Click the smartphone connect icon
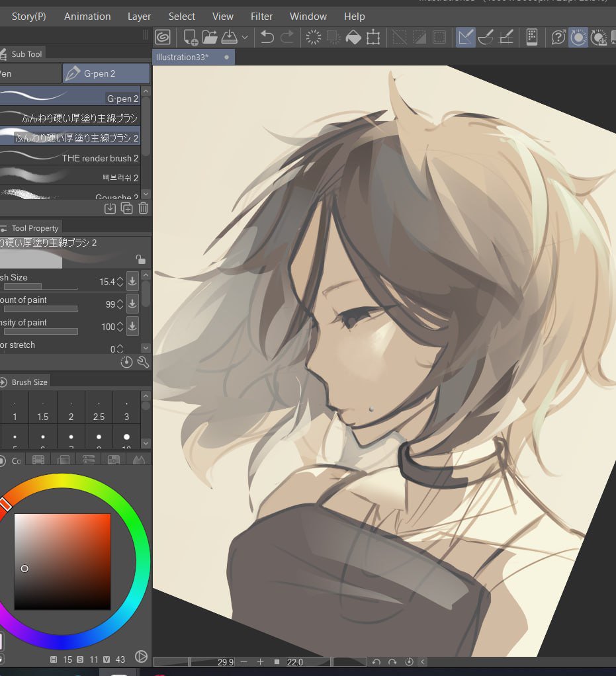 click(x=532, y=38)
